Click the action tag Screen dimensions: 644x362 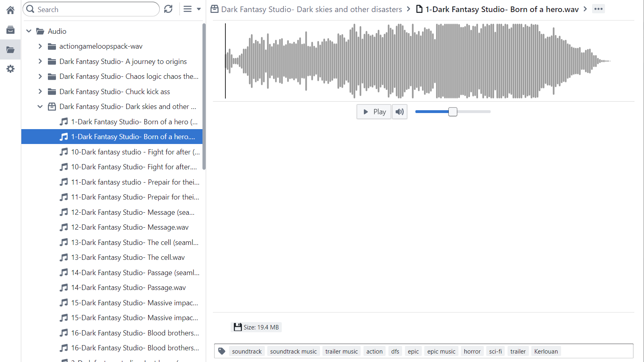pyautogui.click(x=374, y=351)
